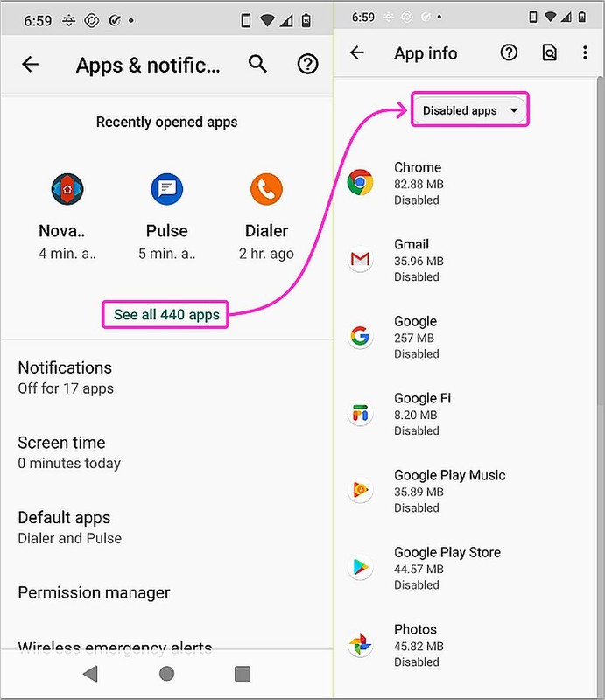
Task: Click the '0 minutes today' subtitle
Action: pyautogui.click(x=69, y=464)
